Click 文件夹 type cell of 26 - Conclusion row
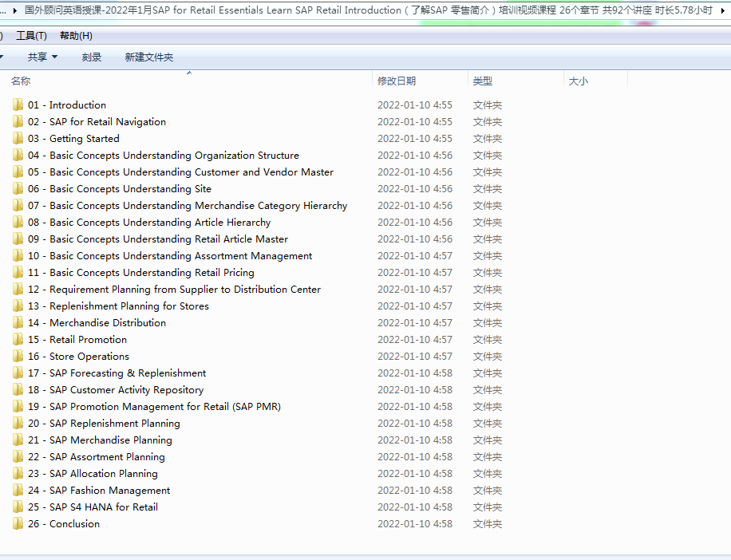 point(487,524)
